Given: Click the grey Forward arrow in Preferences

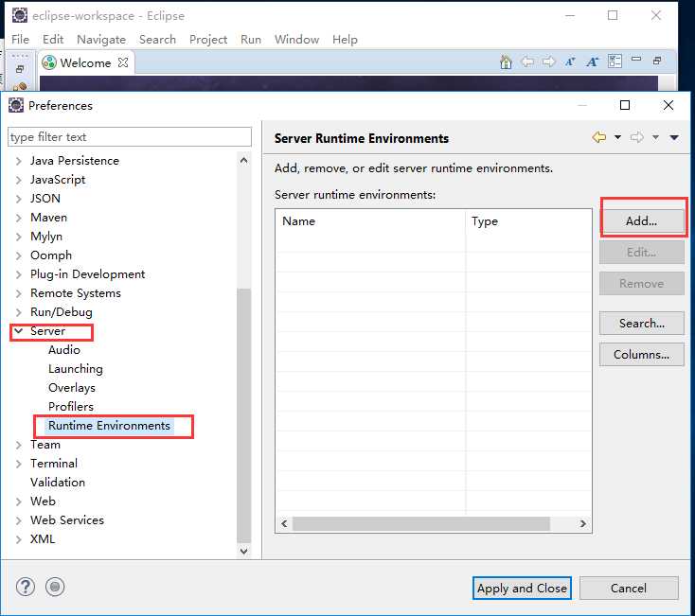Looking at the screenshot, I should pos(637,137).
